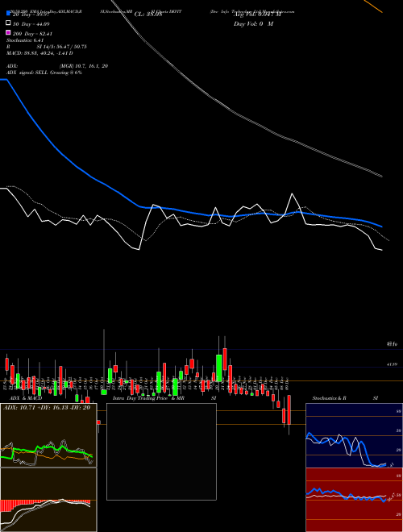The image size is (403, 532).
Task: Click the MACD values line
Action: tap(39, 53)
